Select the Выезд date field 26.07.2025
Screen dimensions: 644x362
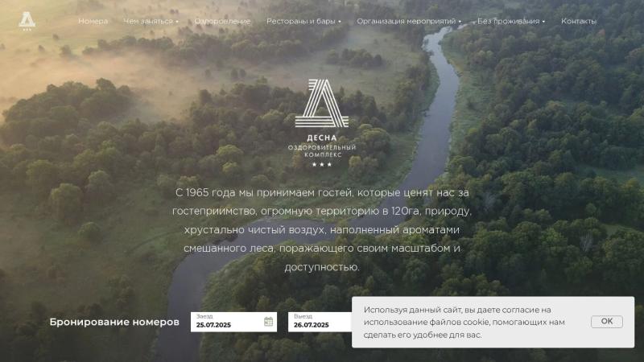[320, 322]
